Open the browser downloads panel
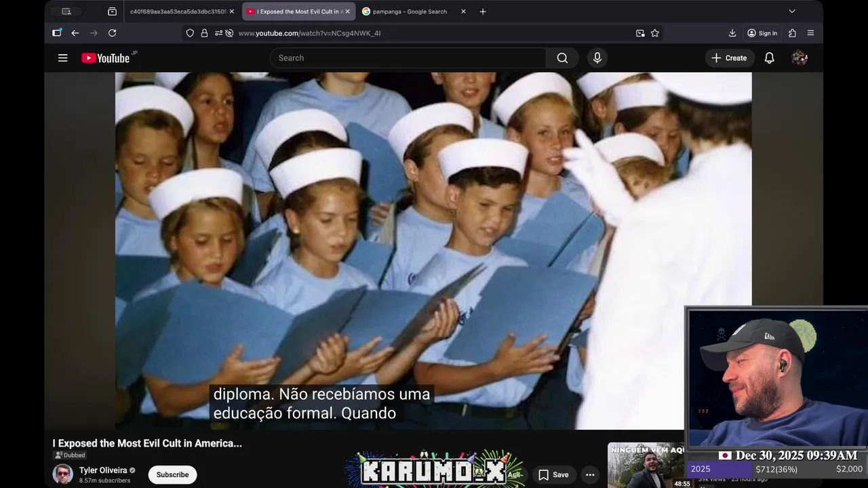The image size is (868, 488). click(x=732, y=33)
